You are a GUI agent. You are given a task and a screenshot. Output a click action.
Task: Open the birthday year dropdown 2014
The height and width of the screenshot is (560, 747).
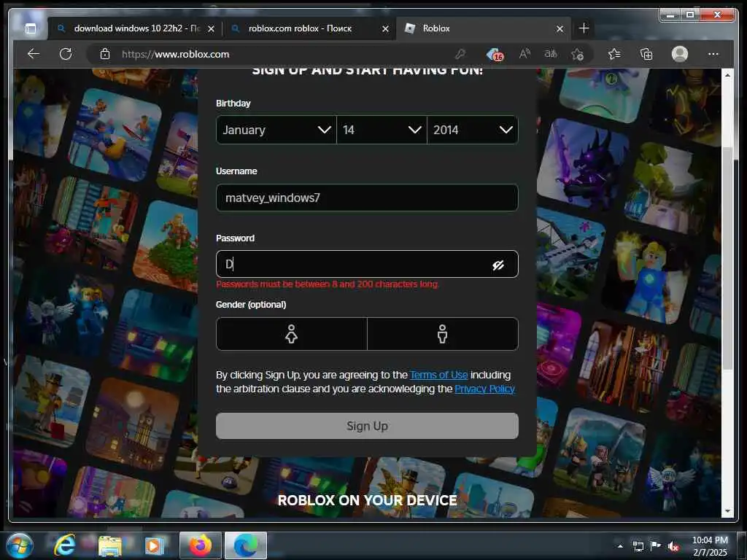pos(473,130)
